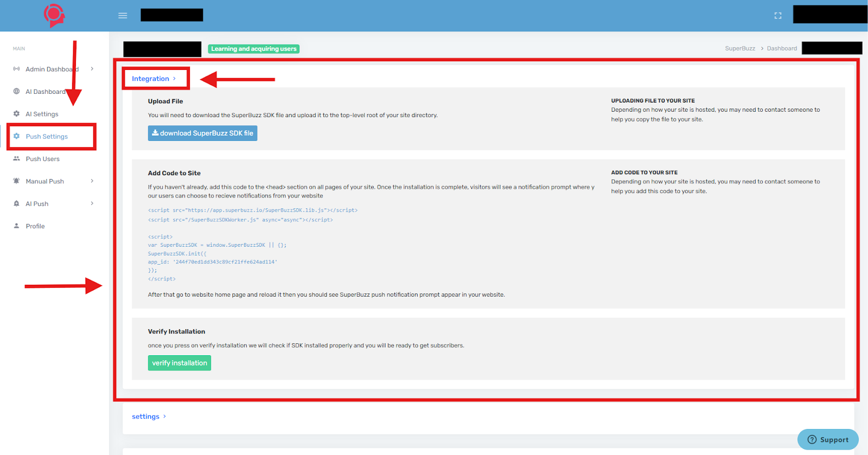The width and height of the screenshot is (868, 455).
Task: Click the Profile person icon
Action: (16, 226)
